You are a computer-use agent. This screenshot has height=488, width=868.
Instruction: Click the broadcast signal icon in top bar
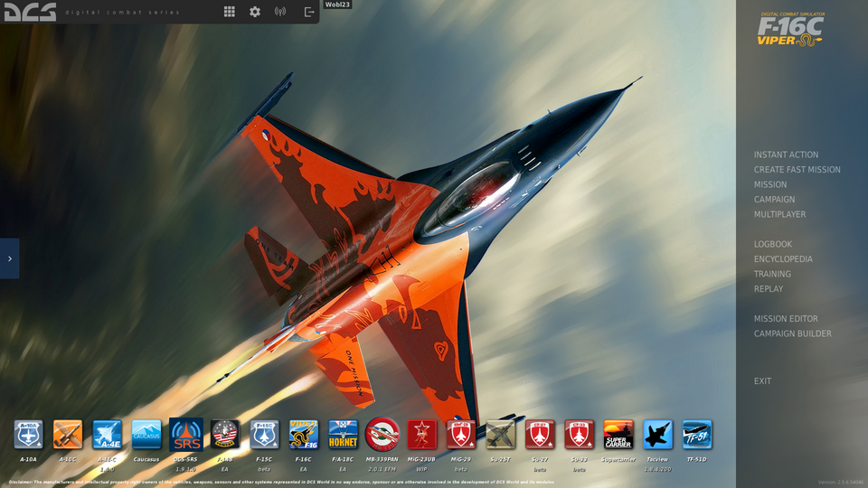pyautogui.click(x=280, y=12)
